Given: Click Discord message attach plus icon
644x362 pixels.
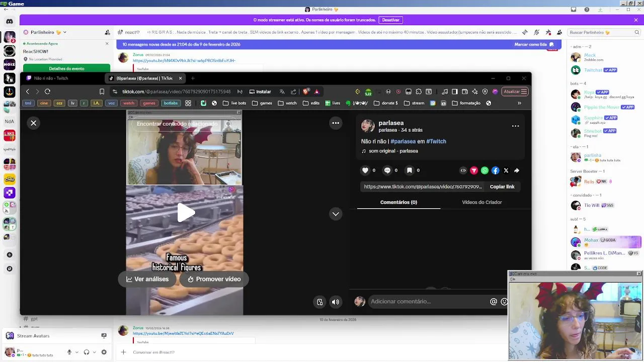Looking at the screenshot, I should tap(123, 352).
